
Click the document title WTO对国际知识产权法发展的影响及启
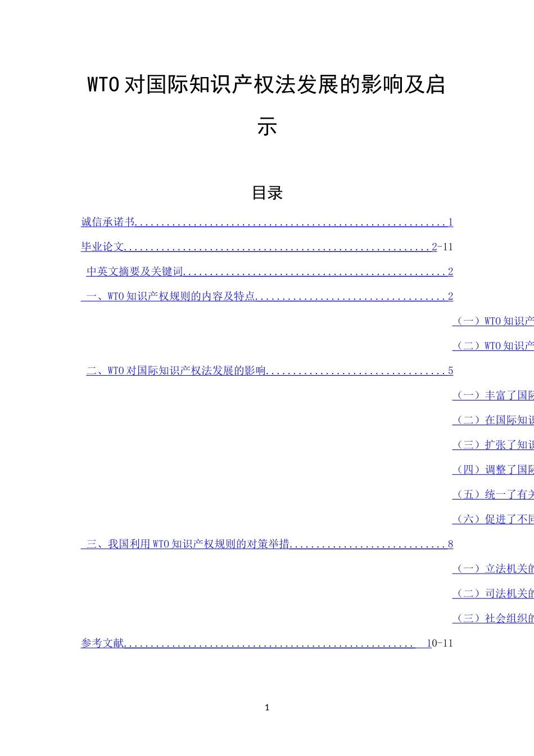pos(266,85)
